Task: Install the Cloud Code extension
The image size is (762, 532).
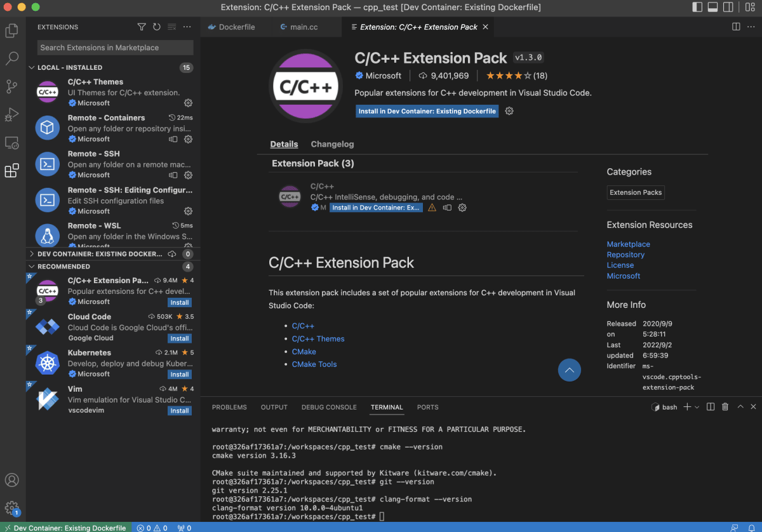Action: coord(180,338)
